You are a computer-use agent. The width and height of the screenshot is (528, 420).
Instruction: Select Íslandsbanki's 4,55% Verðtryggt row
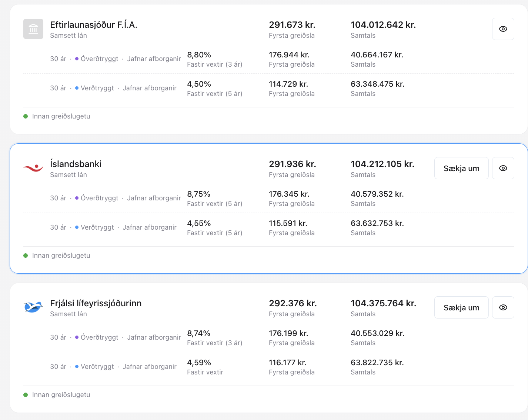(x=269, y=228)
